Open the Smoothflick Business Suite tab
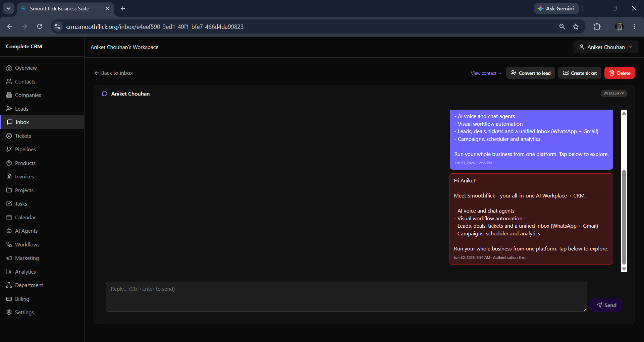 (65, 8)
